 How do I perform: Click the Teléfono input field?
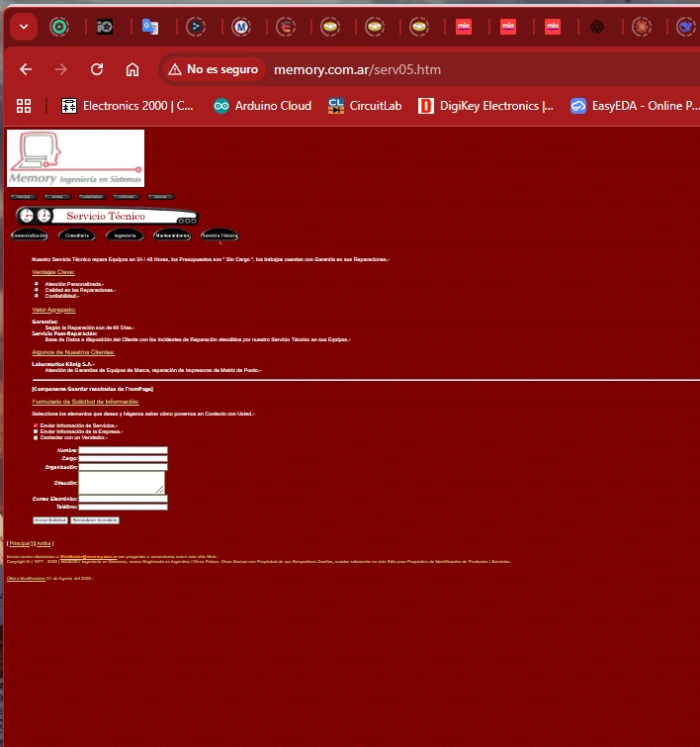tap(123, 507)
